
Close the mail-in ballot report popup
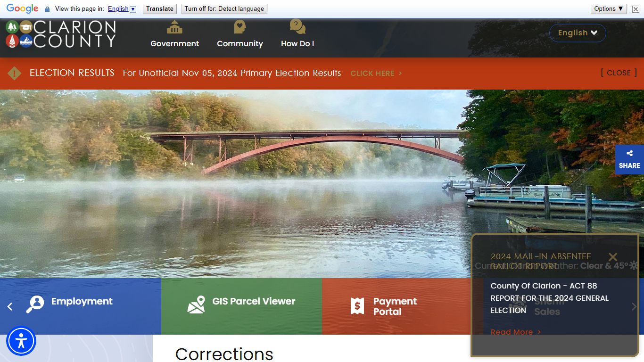click(x=613, y=257)
